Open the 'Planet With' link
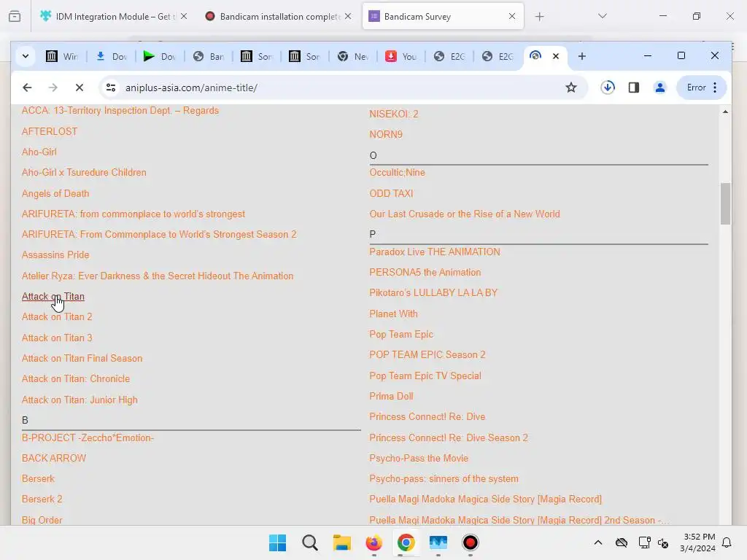The width and height of the screenshot is (747, 560). [393, 314]
